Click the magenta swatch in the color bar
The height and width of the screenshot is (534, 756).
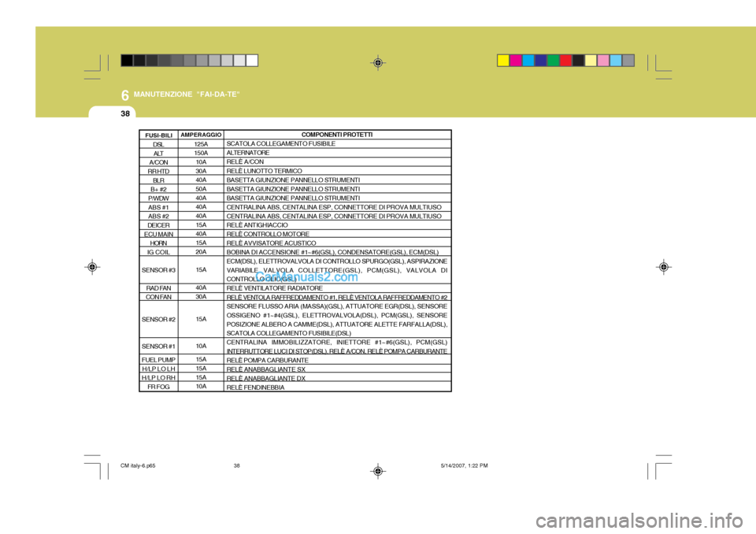515,61
